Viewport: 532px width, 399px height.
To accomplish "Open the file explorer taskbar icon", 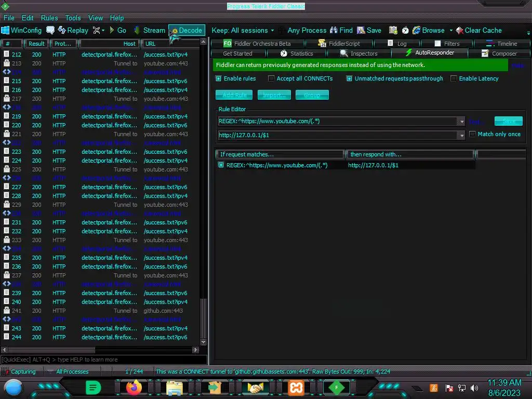I will (x=175, y=388).
